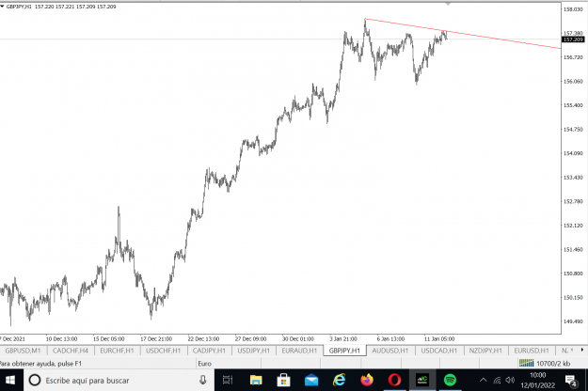Viewport: 588px width, 391px height.
Task: Click the triangle beside the GBPJPY,H1 chart title
Action: [x=2, y=7]
